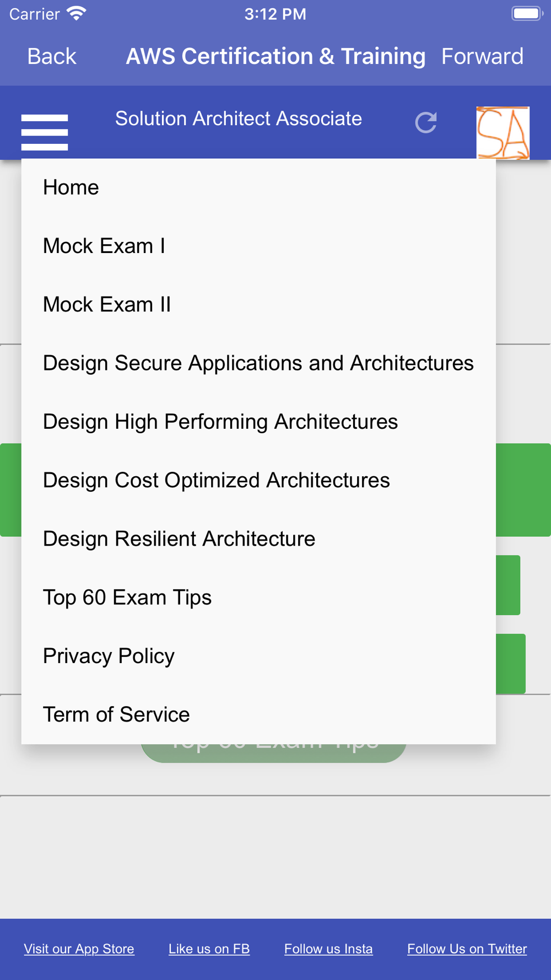Choose Design Resilient Architecture menu item

pos(179,539)
